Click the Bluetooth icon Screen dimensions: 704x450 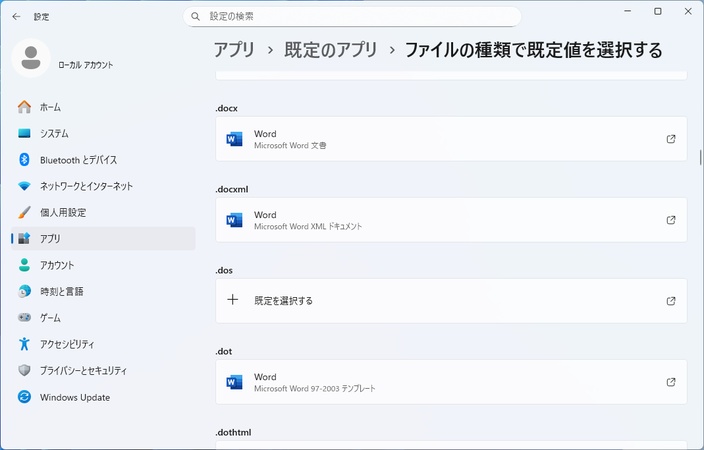[x=24, y=159]
